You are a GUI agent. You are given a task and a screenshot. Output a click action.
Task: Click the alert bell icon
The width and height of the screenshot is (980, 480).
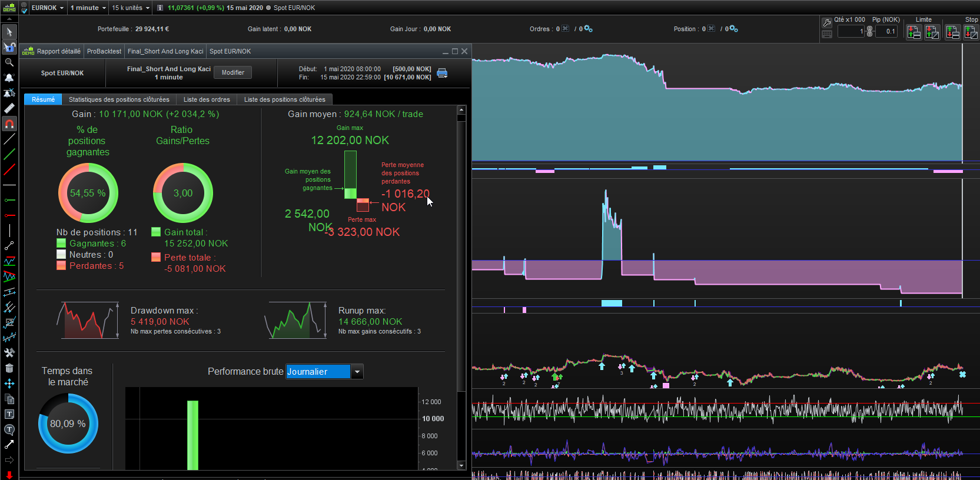[x=9, y=78]
